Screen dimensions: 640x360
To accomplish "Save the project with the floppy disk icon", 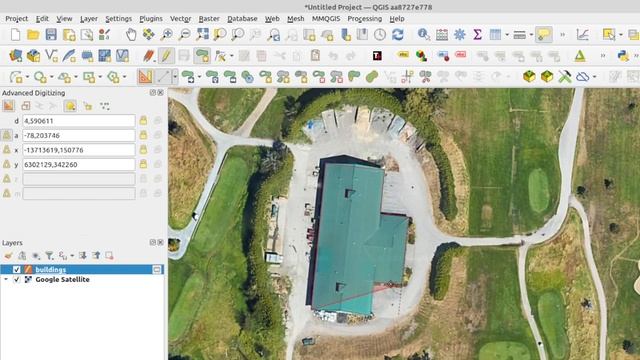I will coord(51,35).
